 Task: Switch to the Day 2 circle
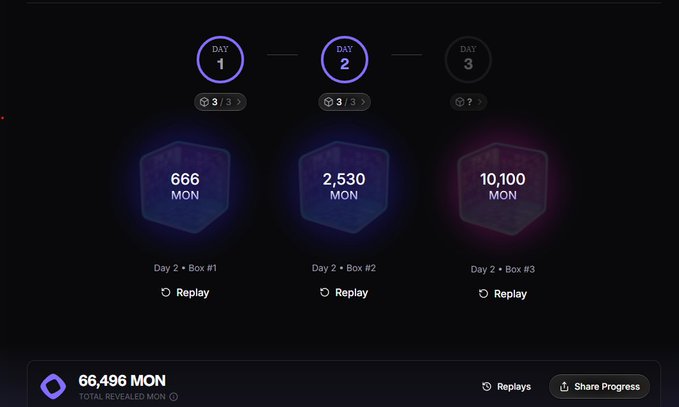[344, 59]
